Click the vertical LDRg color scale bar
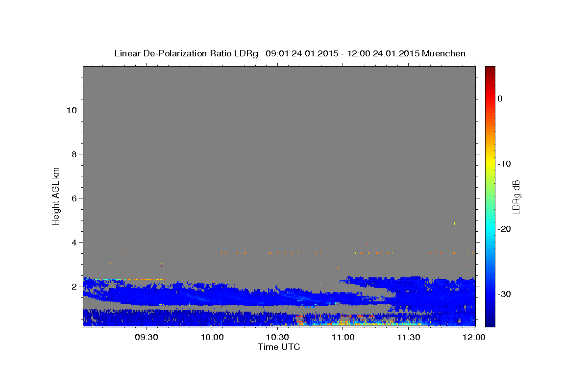 [490, 196]
